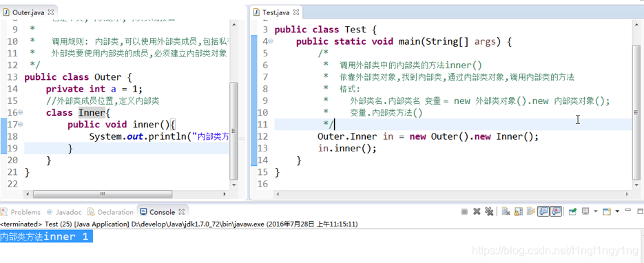Image resolution: width=644 pixels, height=263 pixels.
Task: Click the Problems tab icon
Action: pyautogui.click(x=4, y=212)
